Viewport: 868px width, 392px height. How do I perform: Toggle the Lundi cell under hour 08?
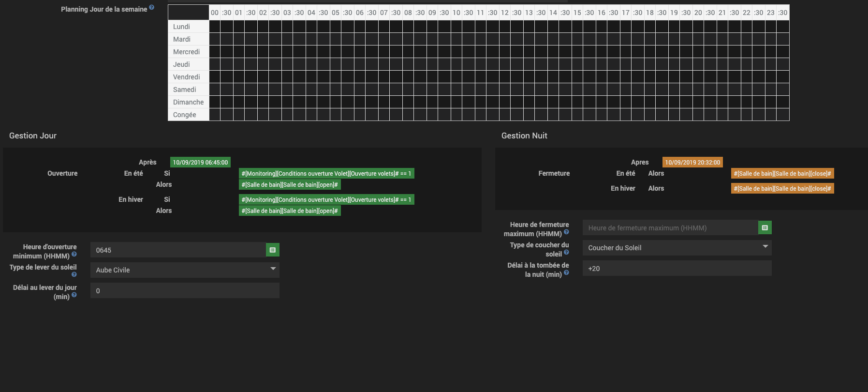tap(408, 27)
